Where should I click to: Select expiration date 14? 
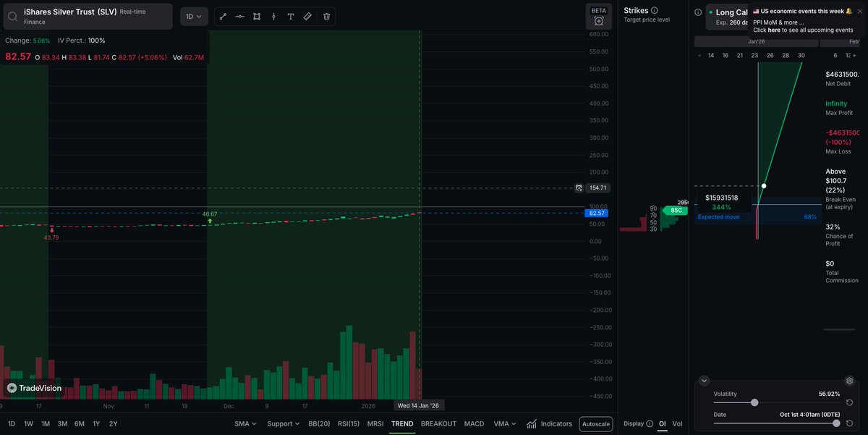click(x=711, y=56)
